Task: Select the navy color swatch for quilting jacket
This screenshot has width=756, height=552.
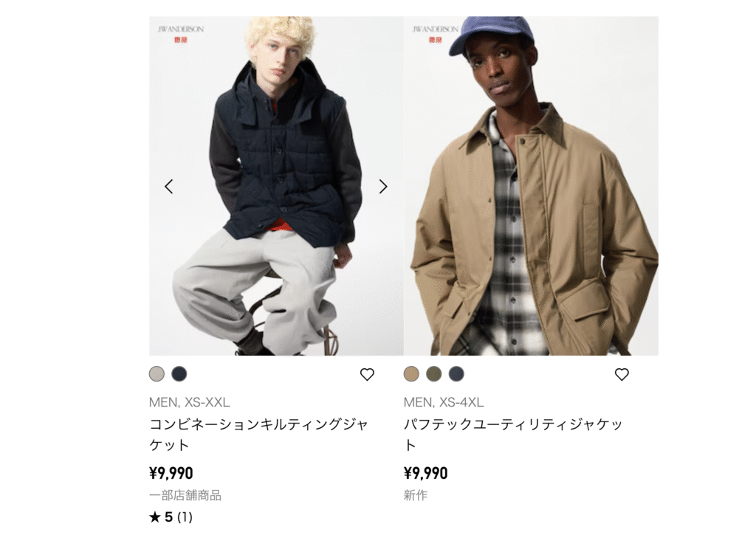Action: 179,373
